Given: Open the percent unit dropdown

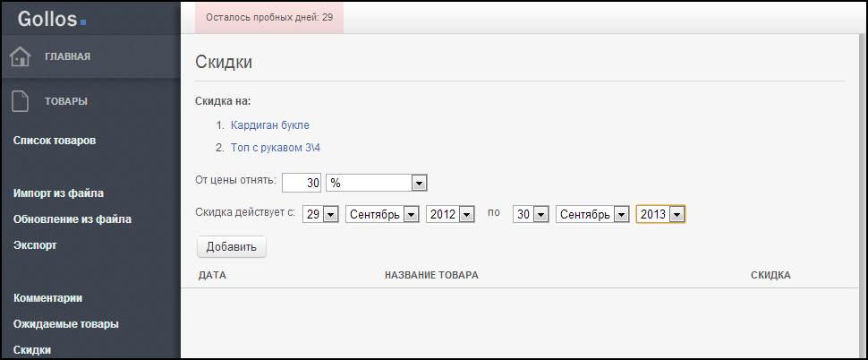Looking at the screenshot, I should pos(377,183).
